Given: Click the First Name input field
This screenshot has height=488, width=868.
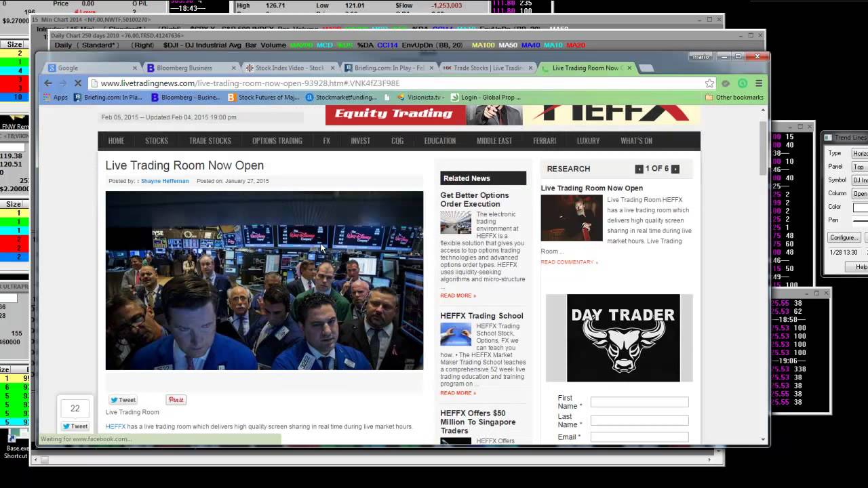Looking at the screenshot, I should coord(639,402).
